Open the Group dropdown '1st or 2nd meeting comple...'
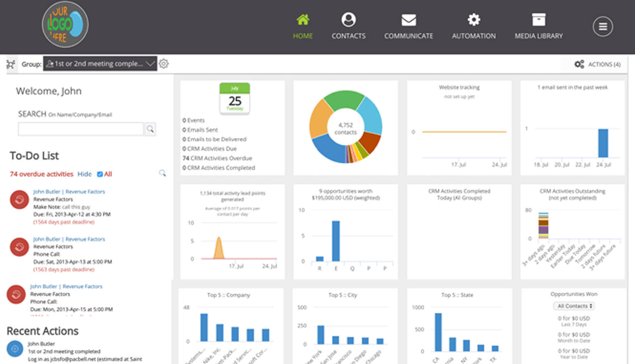635x364 pixels. [100, 64]
